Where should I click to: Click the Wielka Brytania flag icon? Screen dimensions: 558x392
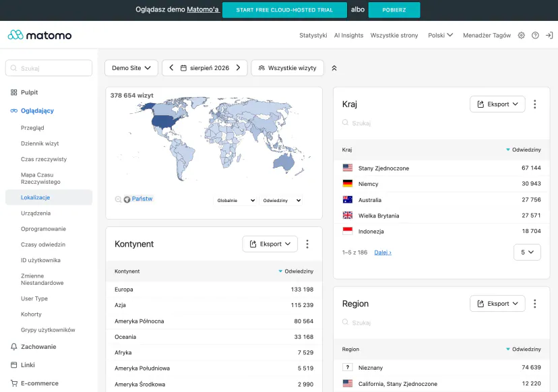[347, 216]
